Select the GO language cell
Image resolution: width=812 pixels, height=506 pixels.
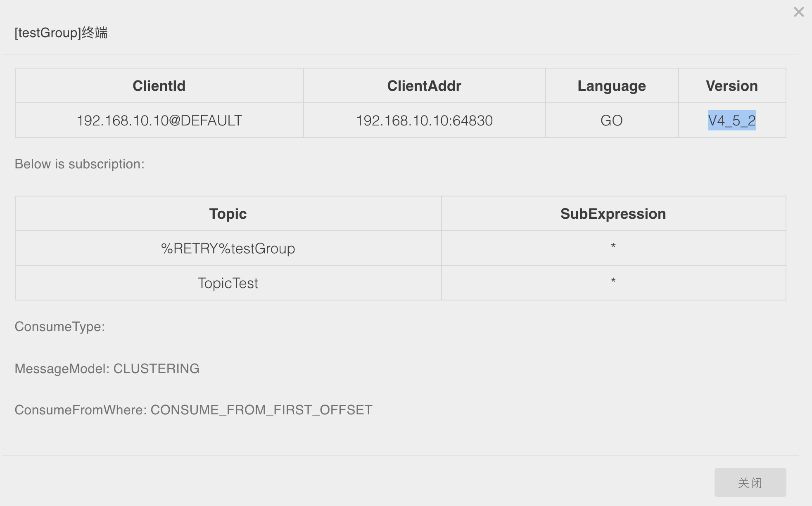(612, 120)
